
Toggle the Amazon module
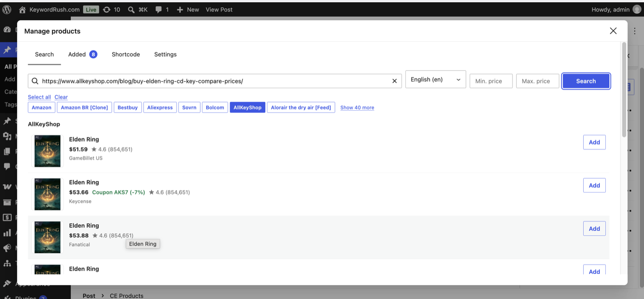[41, 107]
